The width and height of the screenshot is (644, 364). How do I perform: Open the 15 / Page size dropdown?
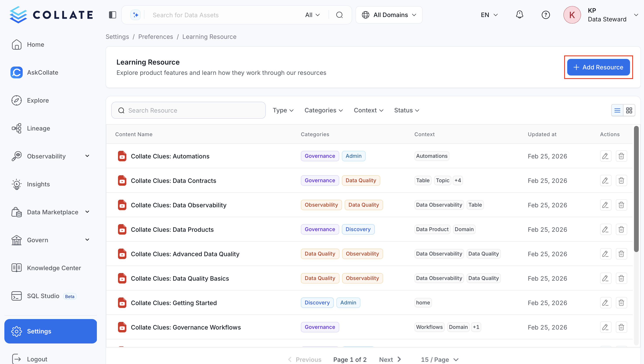pos(439,359)
